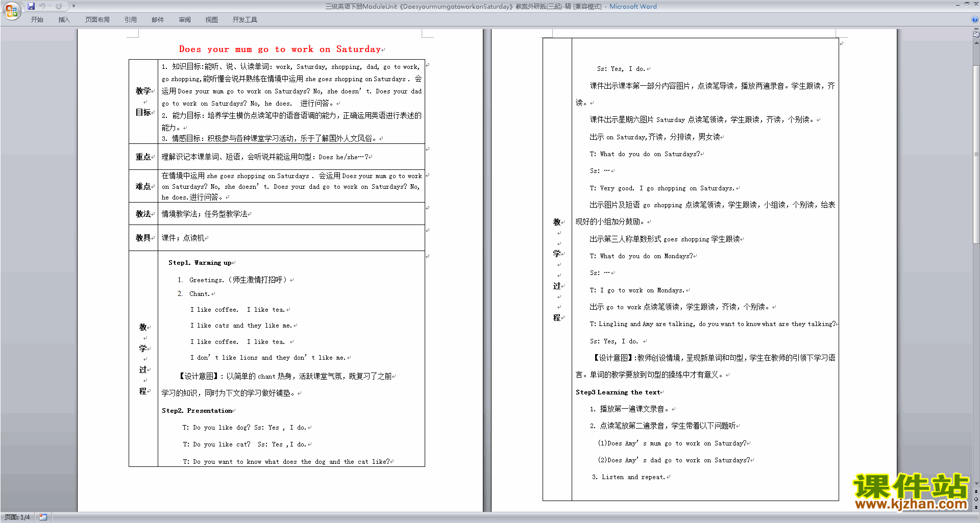Open the Undo history dropdown arrow

[50, 6]
